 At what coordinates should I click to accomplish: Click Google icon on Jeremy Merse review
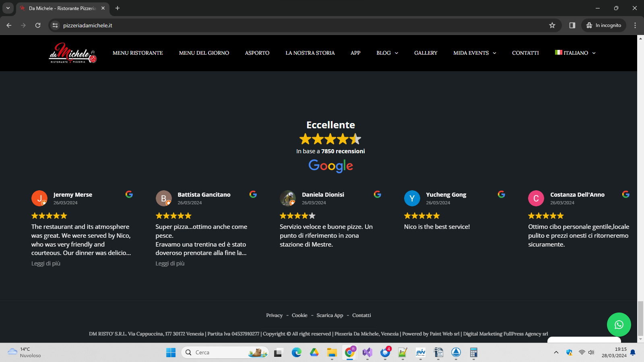(x=129, y=194)
